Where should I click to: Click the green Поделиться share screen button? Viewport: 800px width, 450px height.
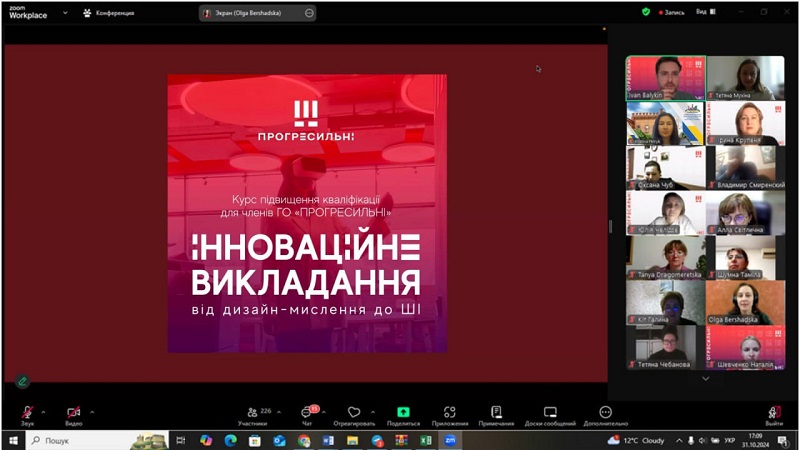pos(403,416)
